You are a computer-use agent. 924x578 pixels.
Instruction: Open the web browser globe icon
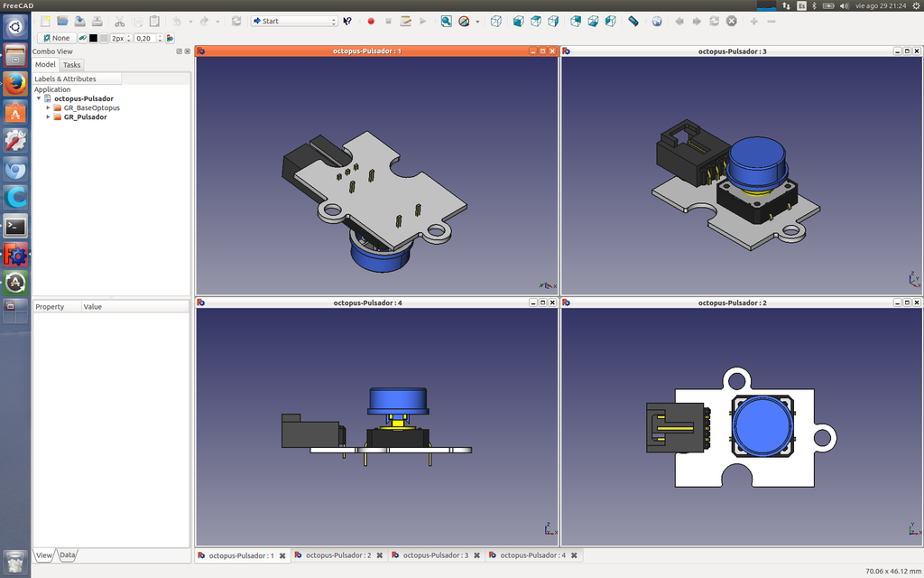coord(657,21)
